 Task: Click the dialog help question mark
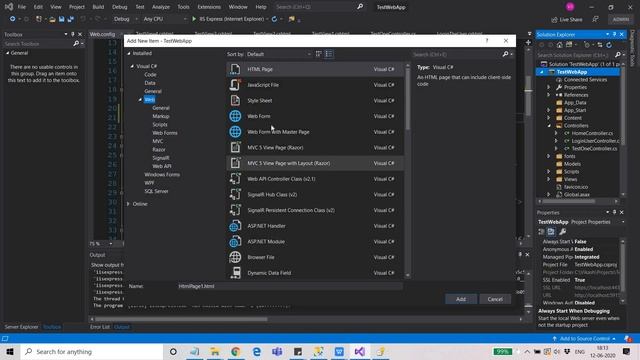487,40
